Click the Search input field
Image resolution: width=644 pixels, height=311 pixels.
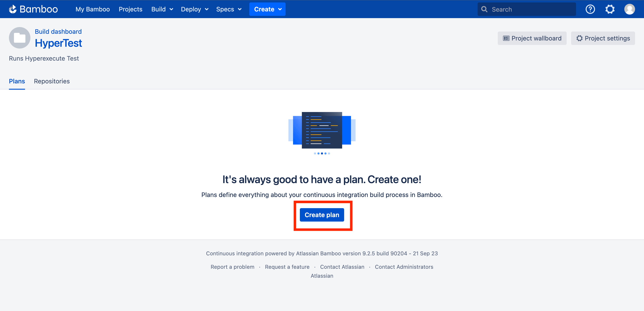pyautogui.click(x=530, y=9)
